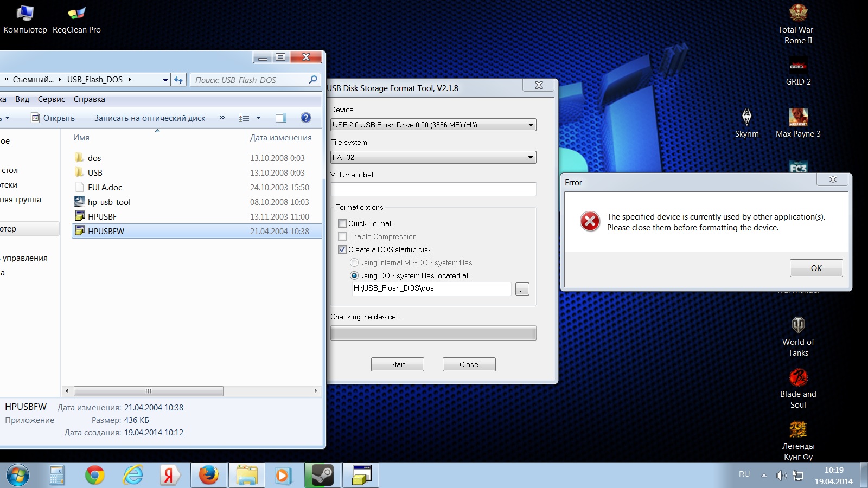Open the Компьютер desktop icon
The height and width of the screenshot is (488, 868).
pos(25,20)
